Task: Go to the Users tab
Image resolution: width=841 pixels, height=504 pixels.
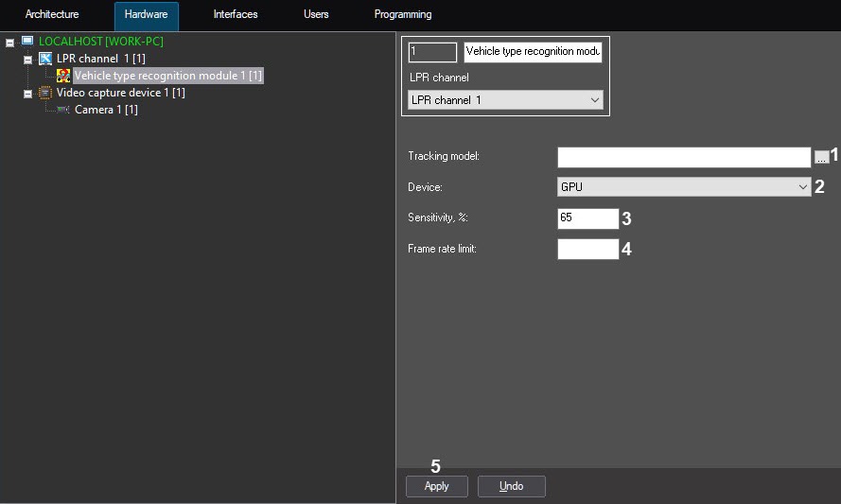Action: (x=316, y=15)
